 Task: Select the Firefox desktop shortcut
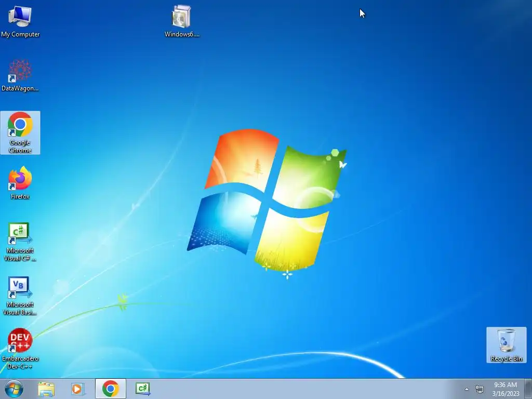pos(20,183)
